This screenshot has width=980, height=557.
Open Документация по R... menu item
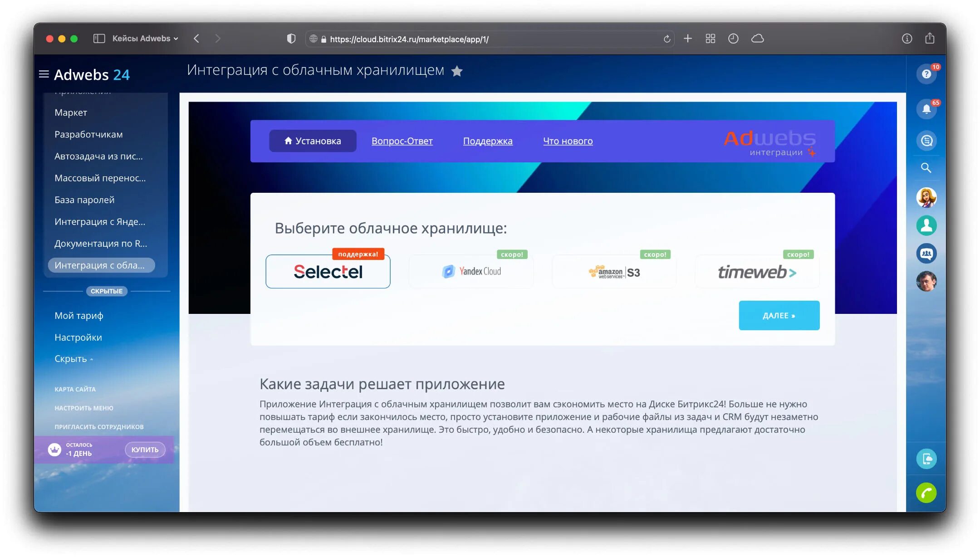pyautogui.click(x=101, y=243)
